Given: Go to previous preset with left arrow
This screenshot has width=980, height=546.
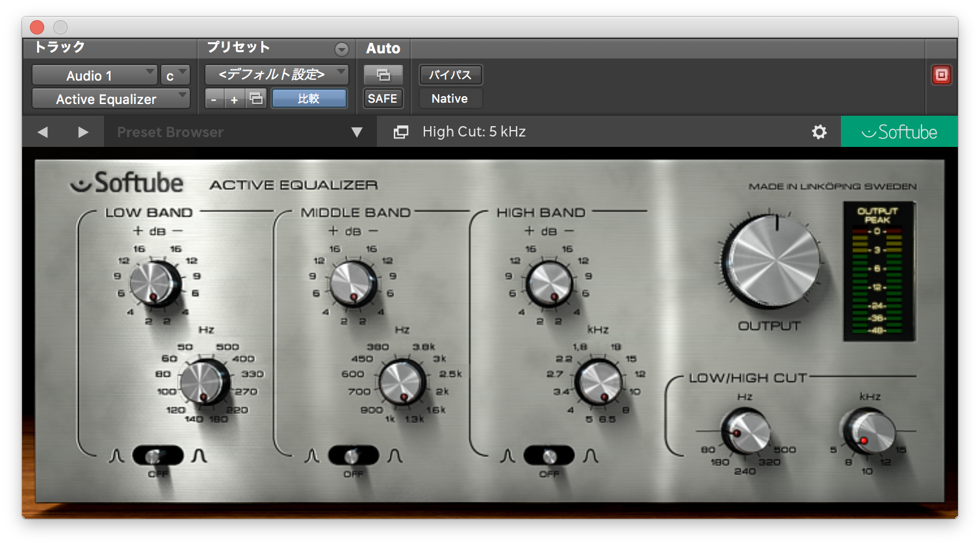Looking at the screenshot, I should tap(43, 131).
